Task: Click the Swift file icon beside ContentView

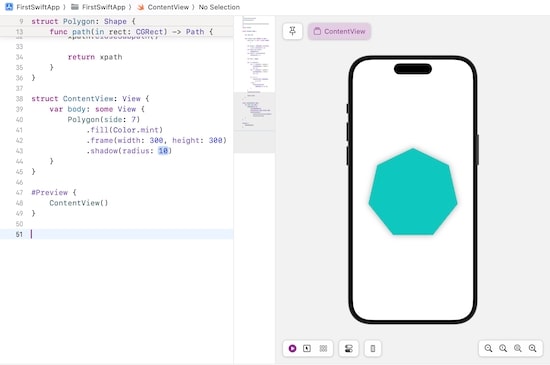Action: (141, 7)
